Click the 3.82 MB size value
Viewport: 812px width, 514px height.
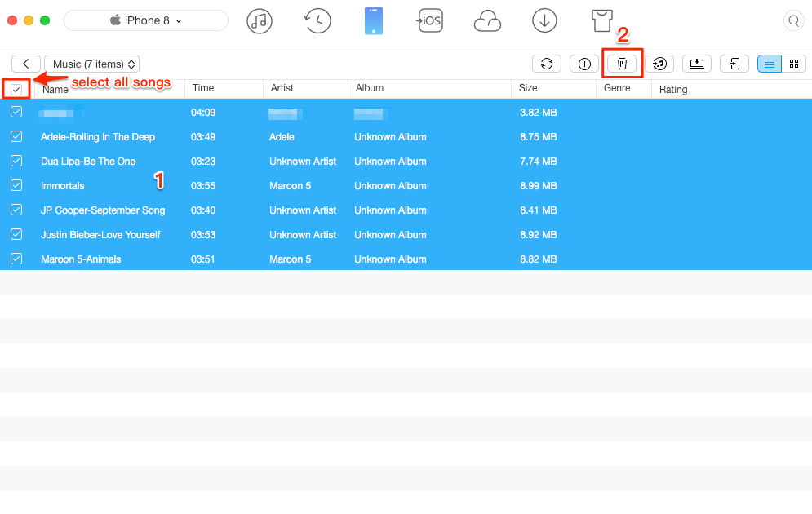(539, 113)
